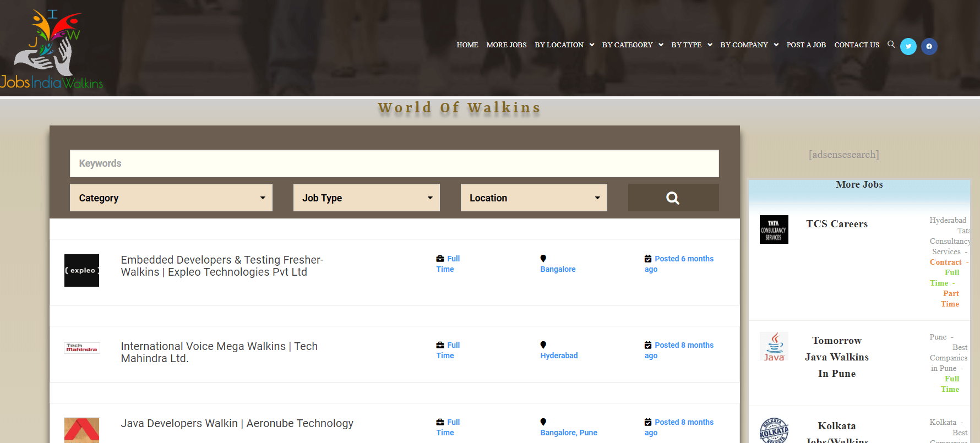
Task: Focus the Keywords search field
Action: pyautogui.click(x=394, y=163)
